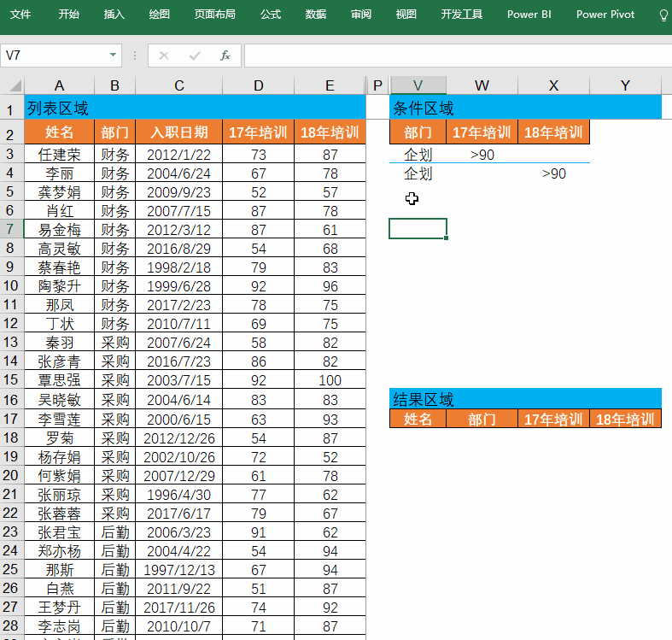The height and width of the screenshot is (640, 672).
Task: Click the score cell 100
Action: click(x=330, y=380)
